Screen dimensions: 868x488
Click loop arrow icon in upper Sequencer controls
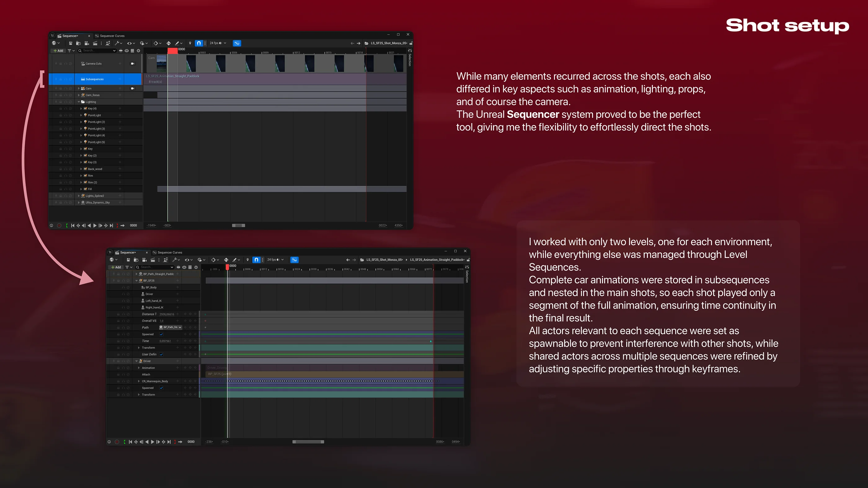[123, 225]
